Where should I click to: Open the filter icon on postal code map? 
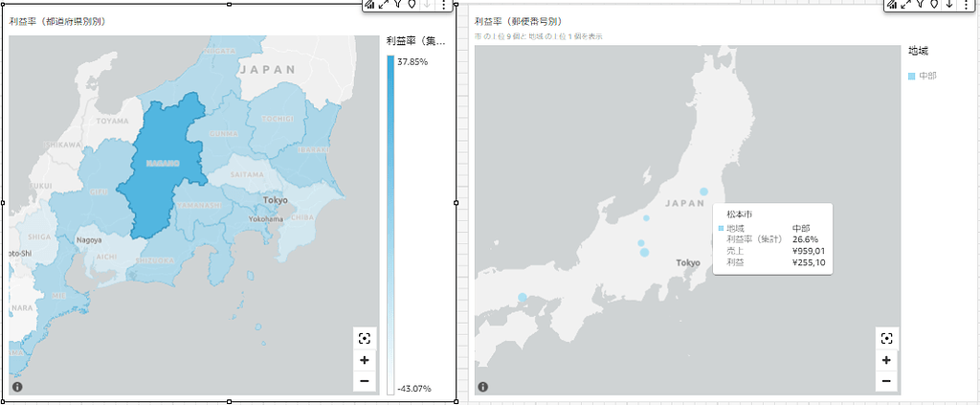click(920, 4)
